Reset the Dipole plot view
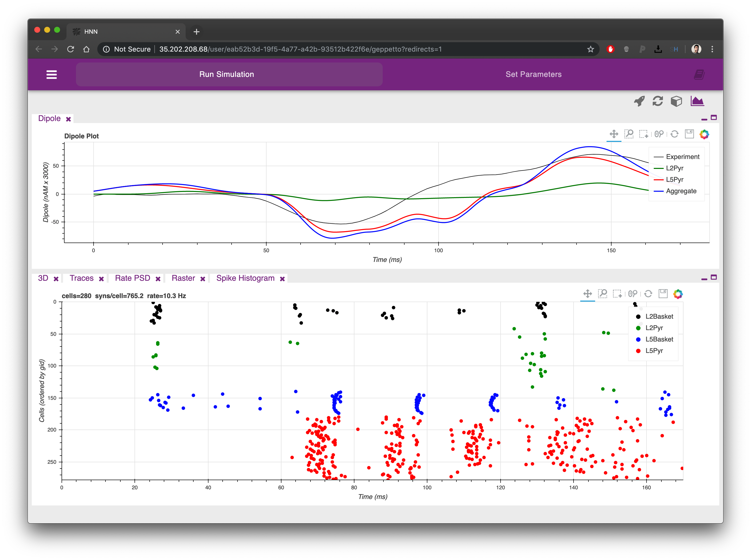Screen dimensions: 751x560 674,134
